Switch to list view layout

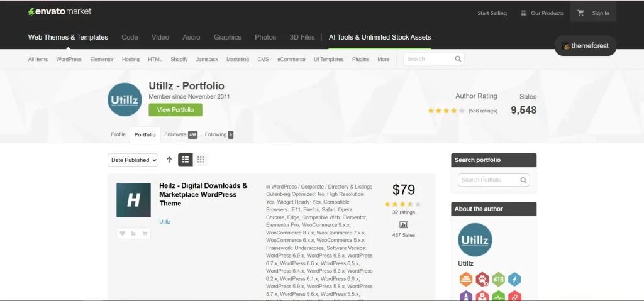[186, 160]
